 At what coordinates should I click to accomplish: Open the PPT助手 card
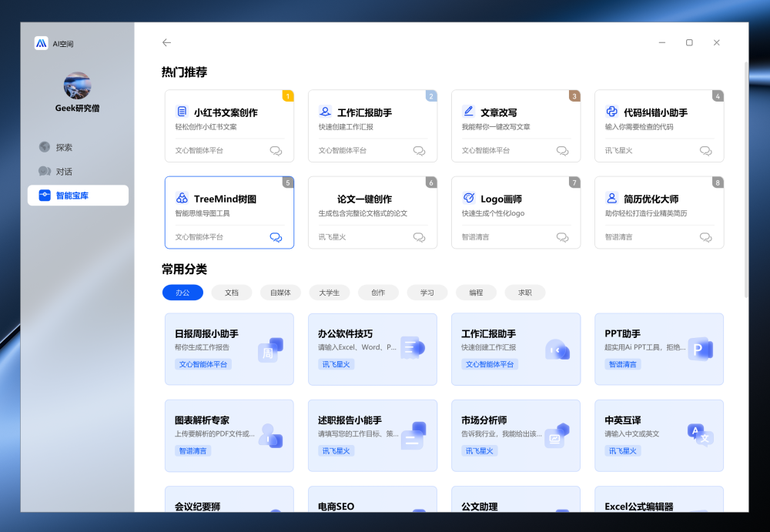[x=659, y=349]
